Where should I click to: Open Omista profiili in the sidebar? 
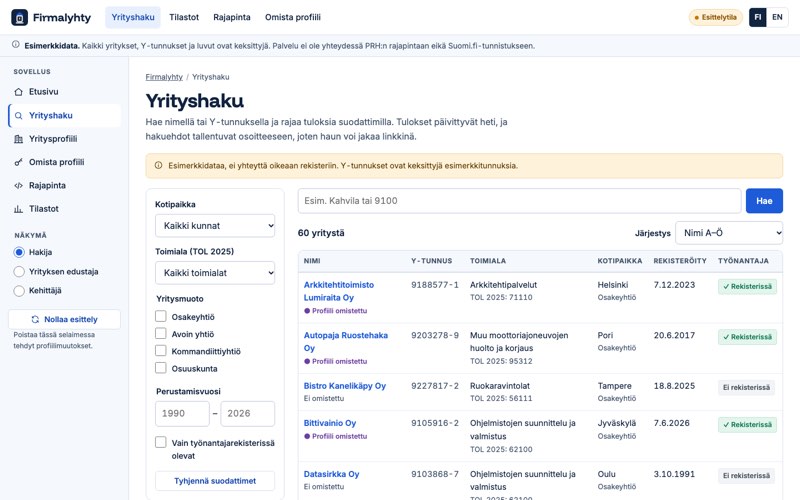click(x=64, y=162)
